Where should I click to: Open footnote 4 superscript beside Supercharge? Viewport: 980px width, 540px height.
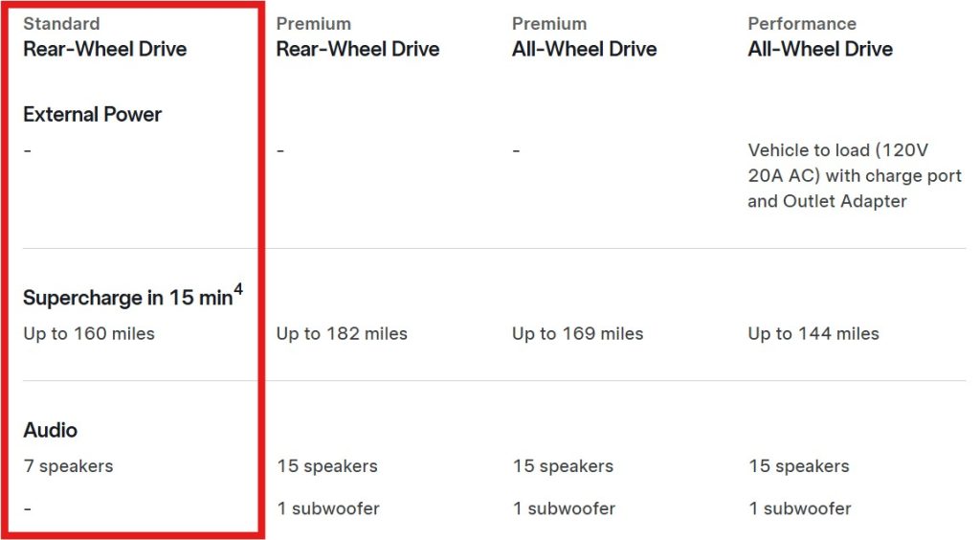tap(238, 289)
